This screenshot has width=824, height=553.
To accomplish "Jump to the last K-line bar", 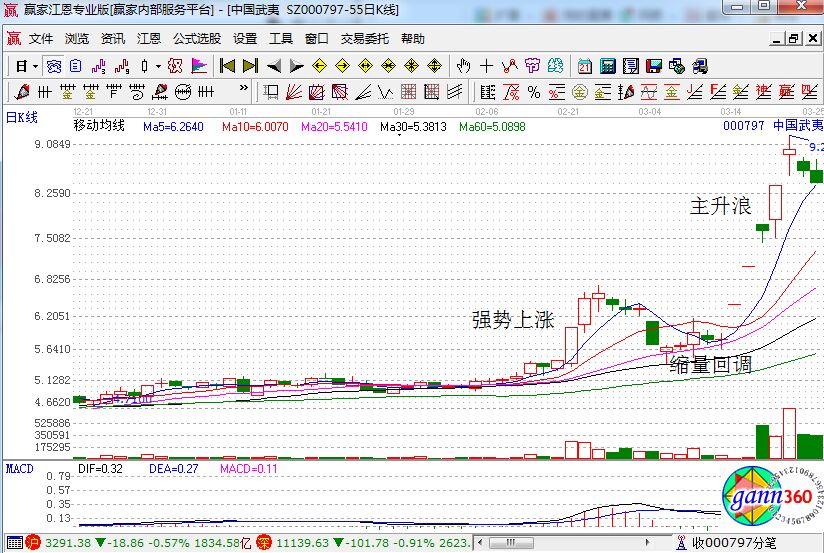I will coord(250,66).
